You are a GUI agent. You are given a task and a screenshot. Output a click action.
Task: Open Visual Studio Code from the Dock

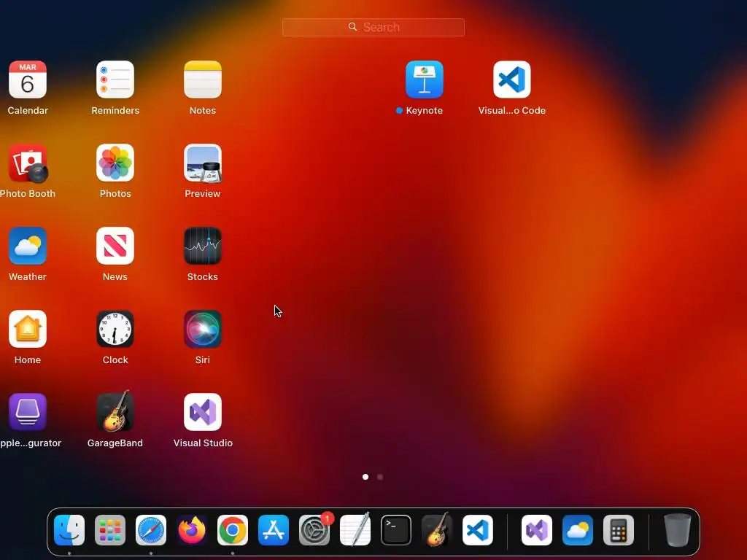tap(478, 530)
